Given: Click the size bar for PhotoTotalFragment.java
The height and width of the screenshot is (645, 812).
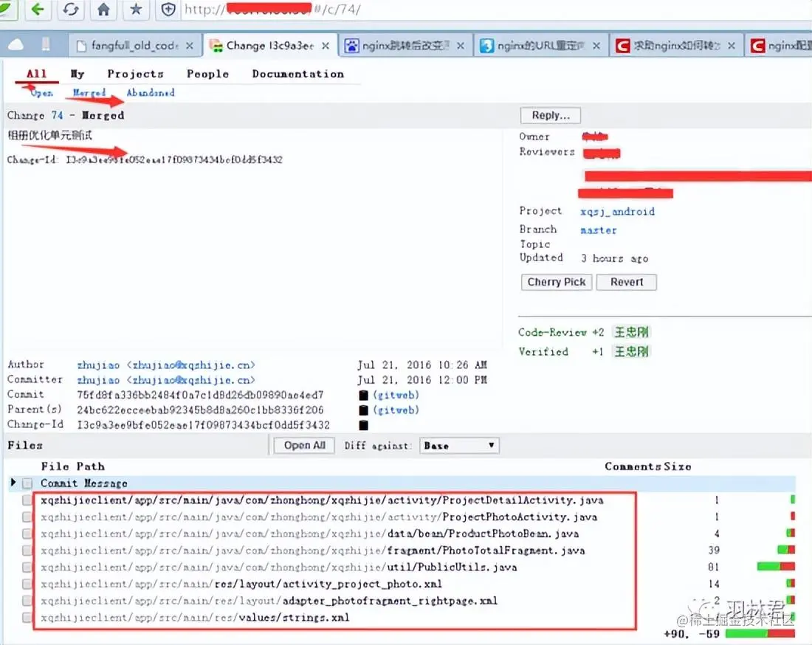Looking at the screenshot, I should coord(786,550).
